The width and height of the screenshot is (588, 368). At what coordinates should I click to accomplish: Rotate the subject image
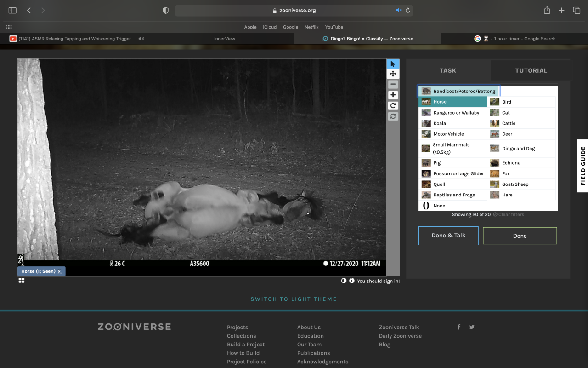pos(393,106)
